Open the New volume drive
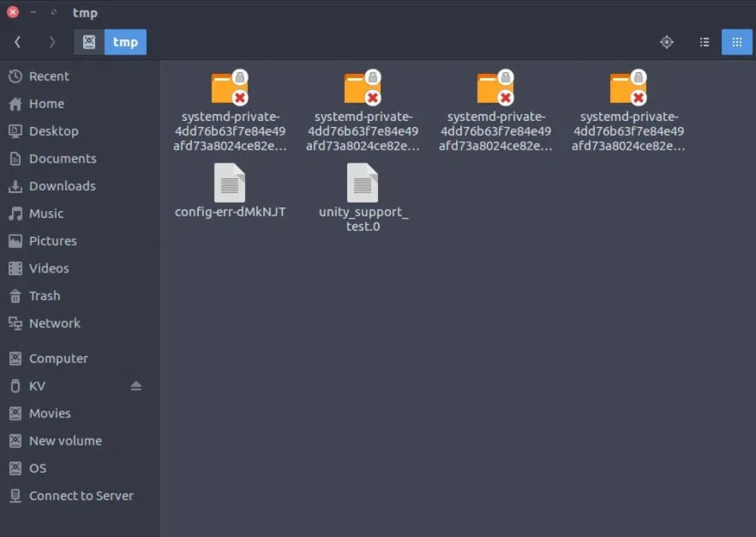Image resolution: width=756 pixels, height=537 pixels. point(65,440)
